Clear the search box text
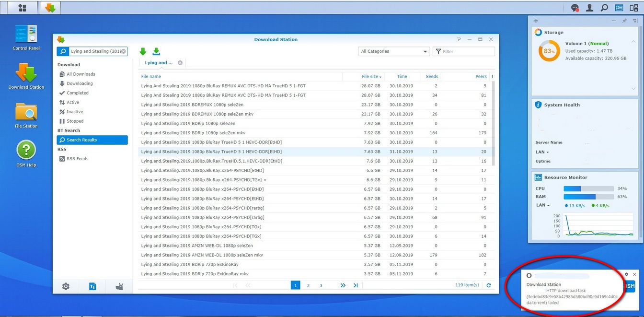 (123, 51)
